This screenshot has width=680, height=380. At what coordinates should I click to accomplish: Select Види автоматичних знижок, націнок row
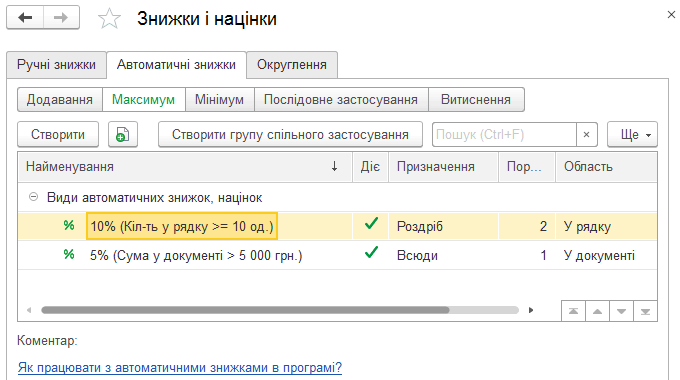point(337,197)
